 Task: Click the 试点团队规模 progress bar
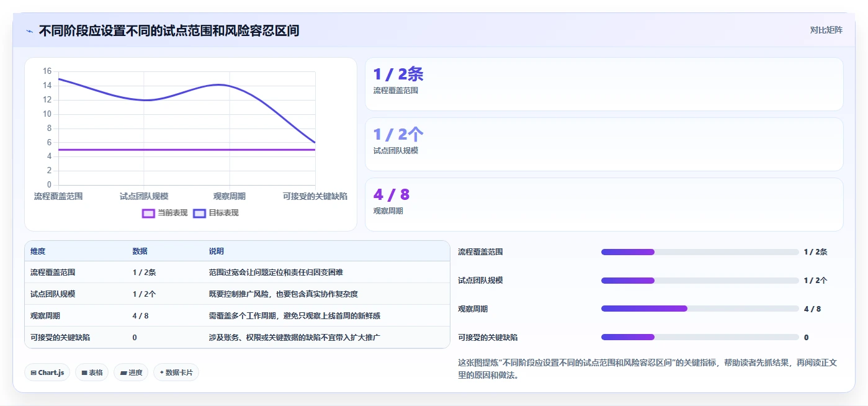[x=699, y=281]
